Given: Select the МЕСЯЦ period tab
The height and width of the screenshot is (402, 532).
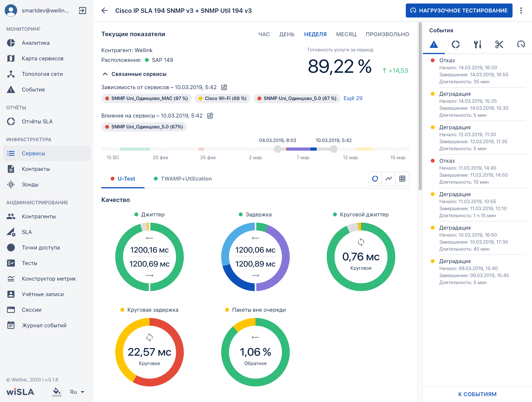Looking at the screenshot, I should tap(346, 34).
